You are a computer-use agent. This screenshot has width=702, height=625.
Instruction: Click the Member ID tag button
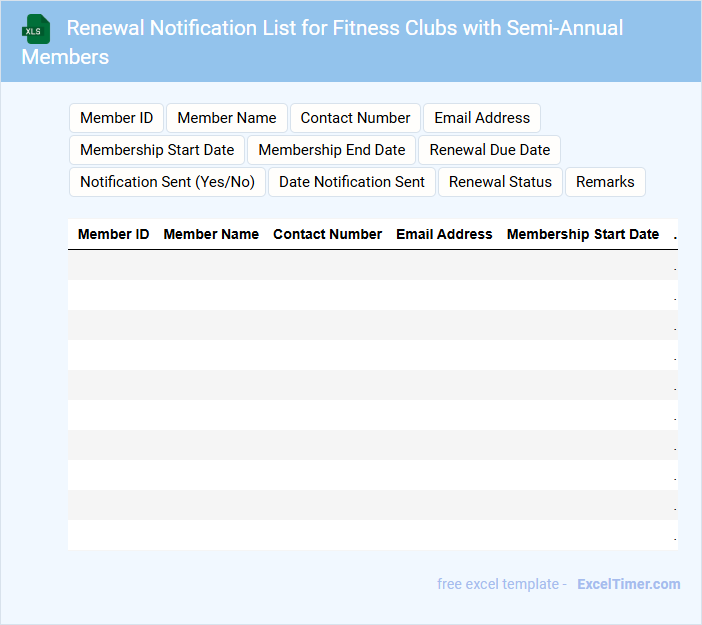tap(116, 118)
